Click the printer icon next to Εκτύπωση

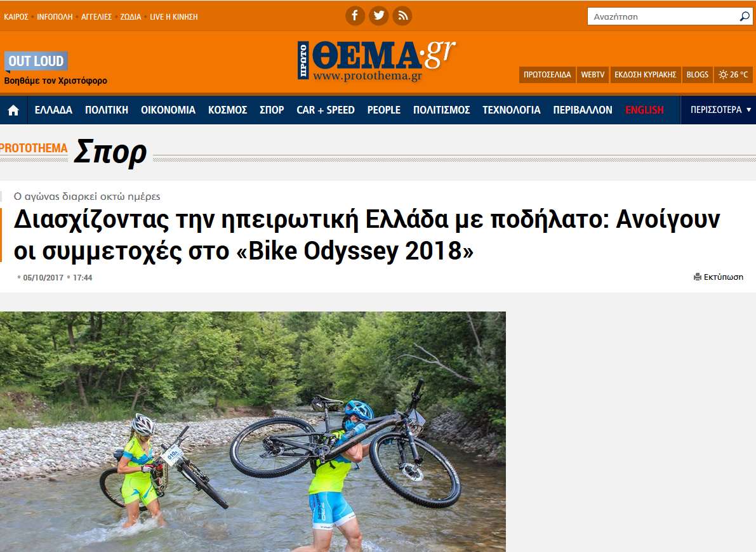[x=697, y=277]
